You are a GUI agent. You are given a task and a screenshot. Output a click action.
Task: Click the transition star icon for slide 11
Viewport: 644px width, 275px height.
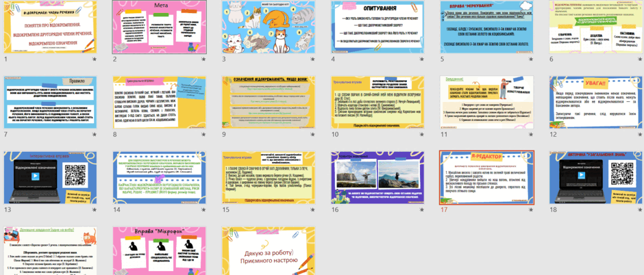531,135
